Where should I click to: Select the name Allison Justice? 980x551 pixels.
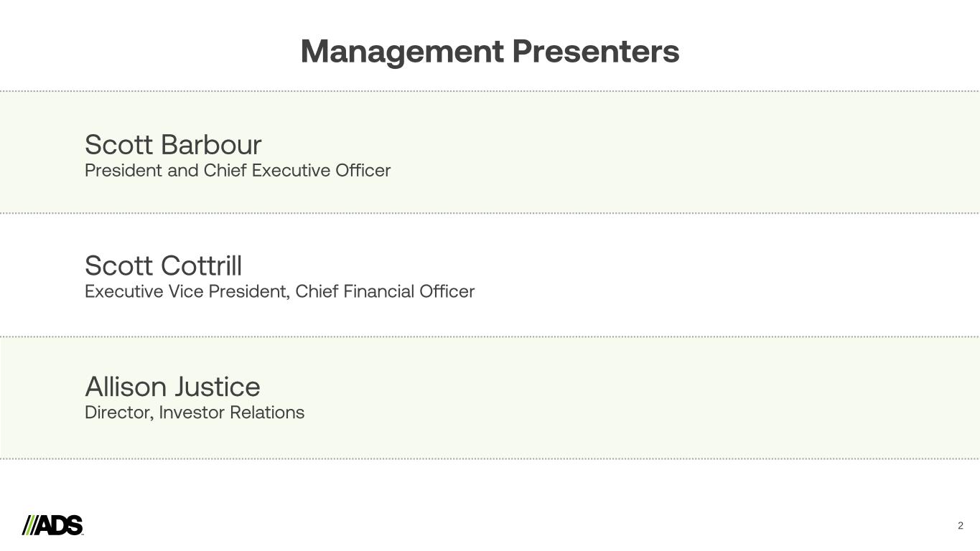[x=172, y=387]
